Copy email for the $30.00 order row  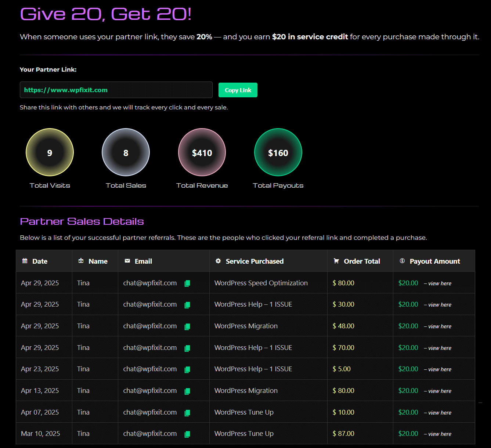point(187,305)
